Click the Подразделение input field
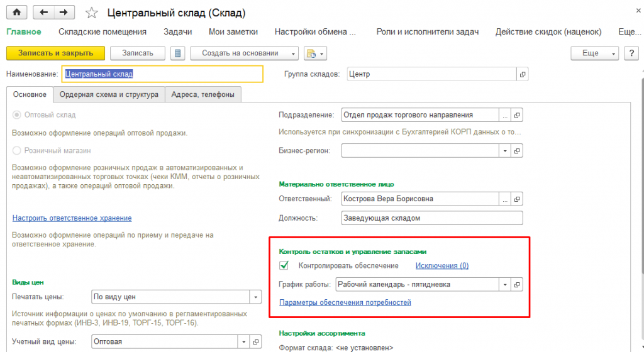 point(420,115)
